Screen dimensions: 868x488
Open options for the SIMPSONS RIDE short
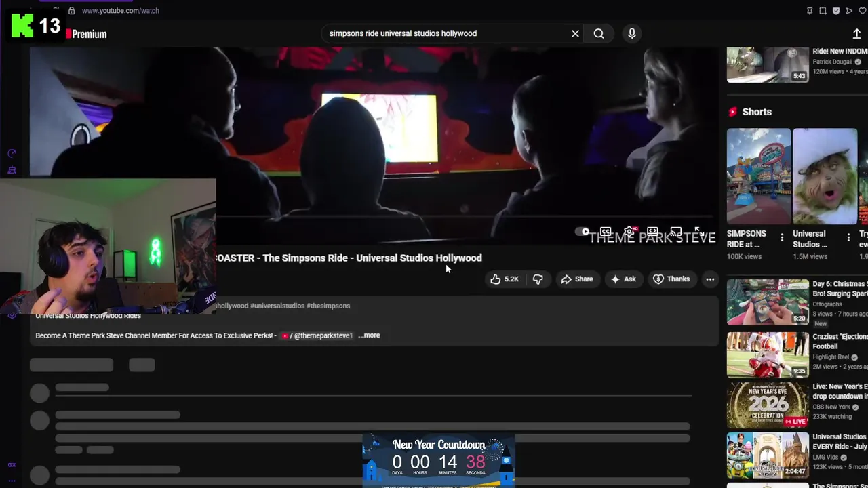pos(782,237)
